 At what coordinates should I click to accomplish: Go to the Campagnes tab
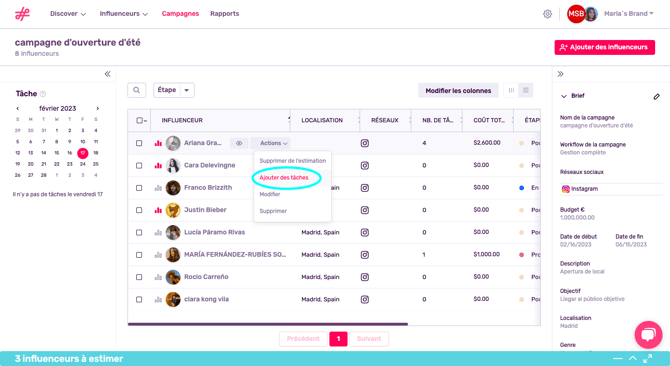coord(180,14)
